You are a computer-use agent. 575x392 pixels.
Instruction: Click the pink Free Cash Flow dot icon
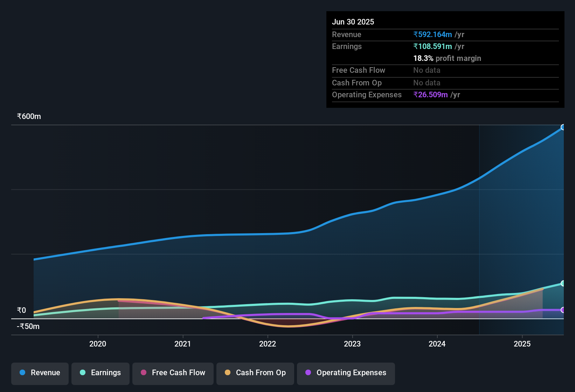(x=143, y=373)
